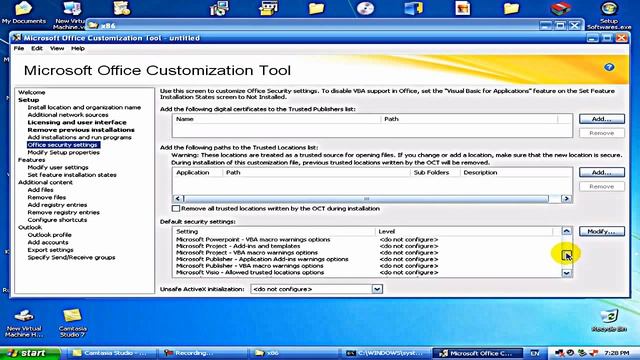The width and height of the screenshot is (640, 360).
Task: Select Additional network sources
Action: click(68, 115)
